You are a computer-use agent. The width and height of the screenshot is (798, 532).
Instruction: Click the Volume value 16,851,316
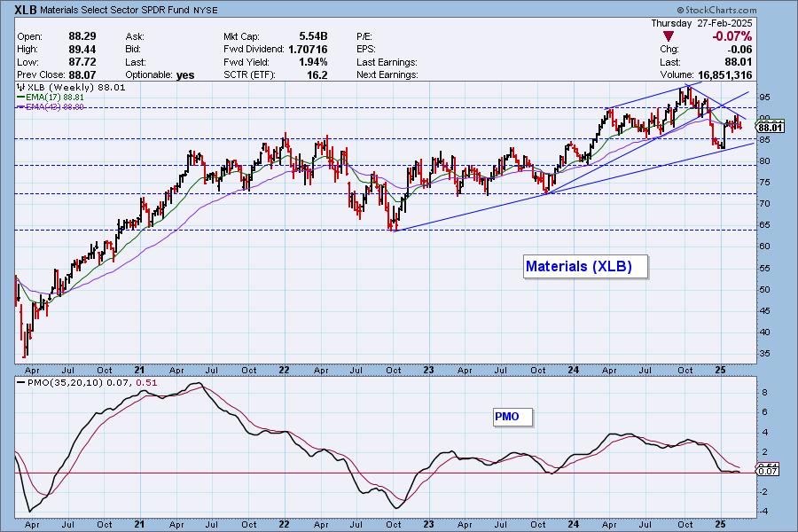724,74
